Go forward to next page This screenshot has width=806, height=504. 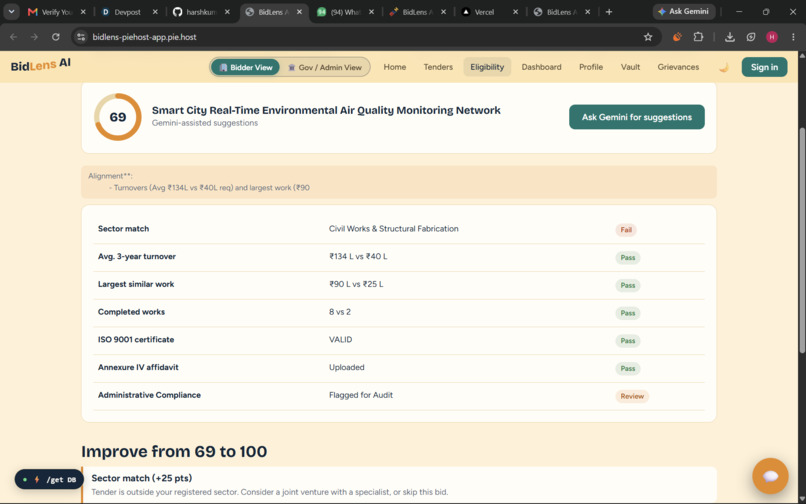[34, 37]
